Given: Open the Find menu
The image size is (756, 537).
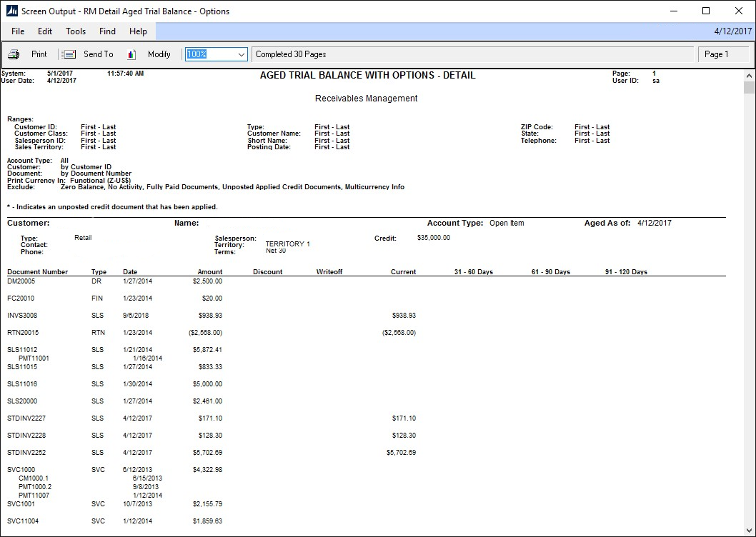Looking at the screenshot, I should point(107,31).
